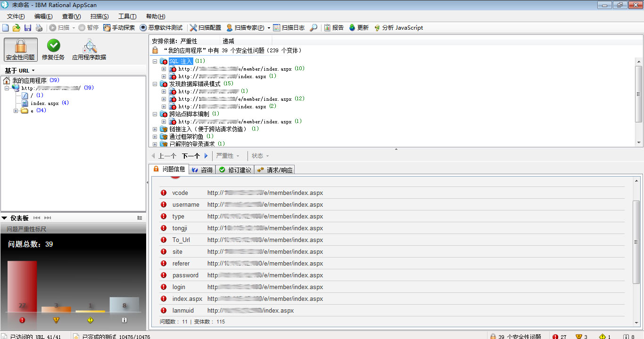This screenshot has height=339, width=644.
Task: Switch to 安全性问题 view
Action: pyautogui.click(x=21, y=50)
